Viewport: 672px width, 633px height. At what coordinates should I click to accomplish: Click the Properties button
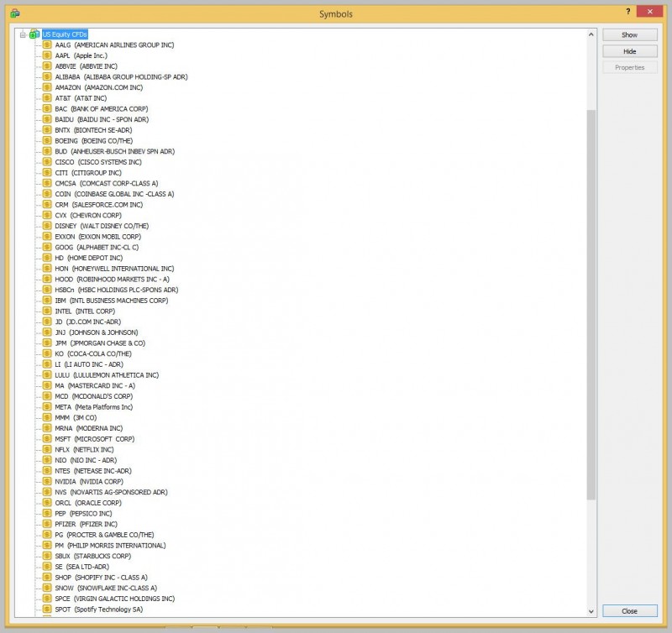click(x=629, y=67)
